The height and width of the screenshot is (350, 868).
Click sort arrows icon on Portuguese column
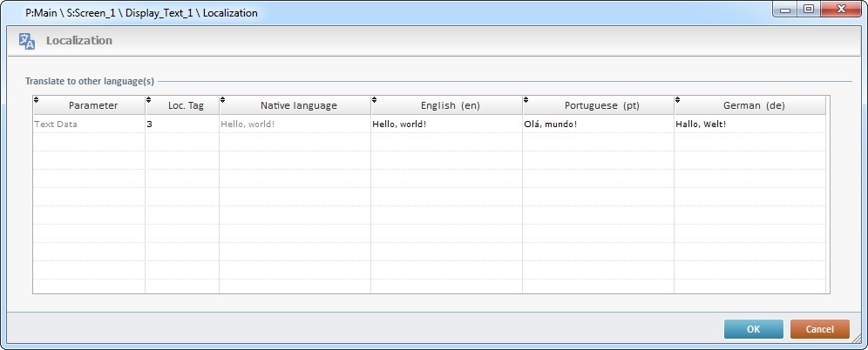[x=527, y=100]
